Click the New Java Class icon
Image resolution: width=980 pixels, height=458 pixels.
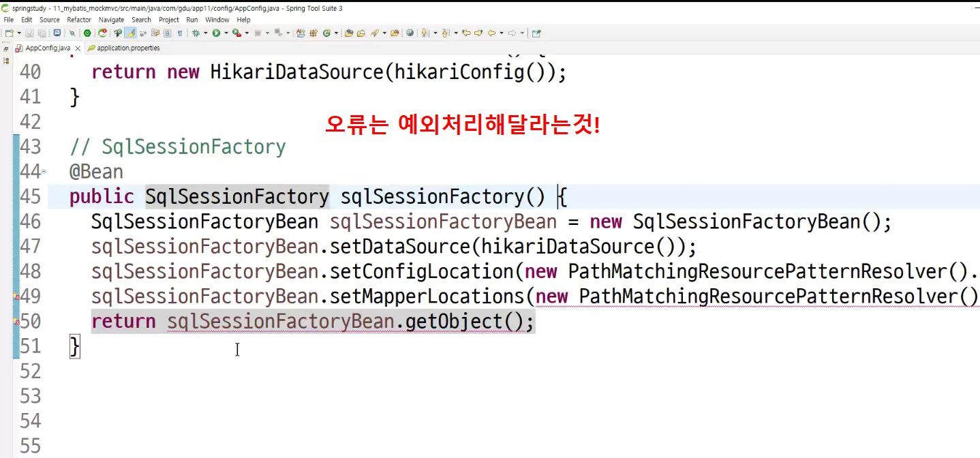326,33
